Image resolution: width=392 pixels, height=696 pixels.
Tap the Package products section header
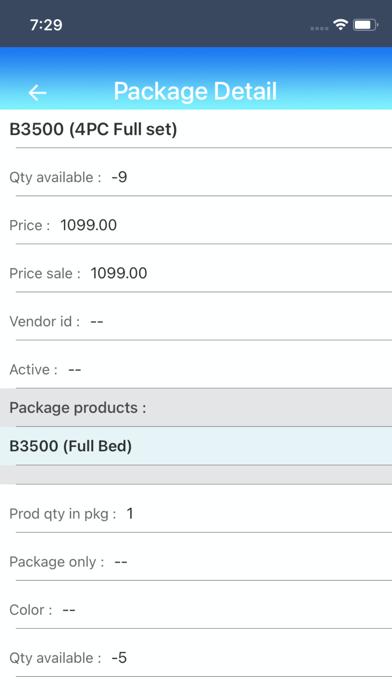196,407
